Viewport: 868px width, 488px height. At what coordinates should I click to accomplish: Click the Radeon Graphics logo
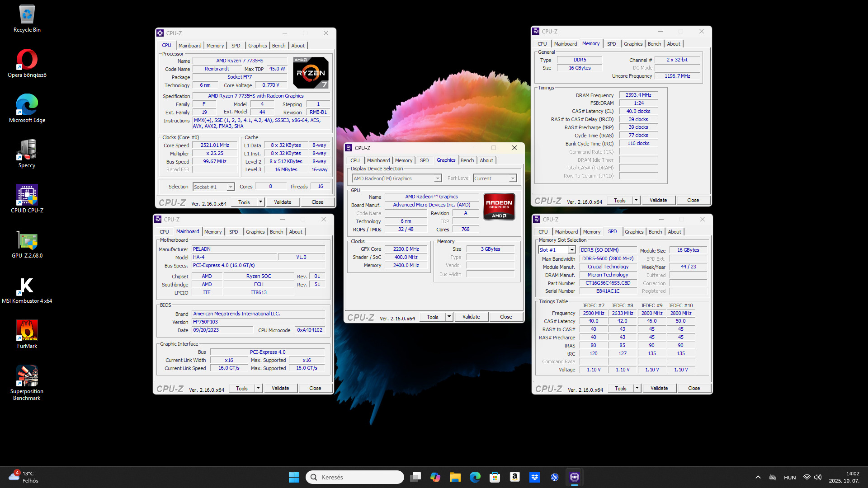click(499, 207)
